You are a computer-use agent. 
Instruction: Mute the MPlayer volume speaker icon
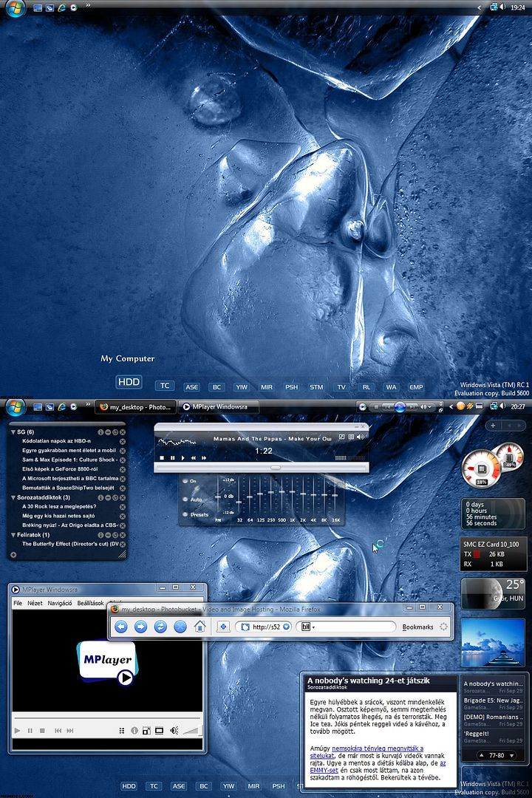[x=174, y=731]
